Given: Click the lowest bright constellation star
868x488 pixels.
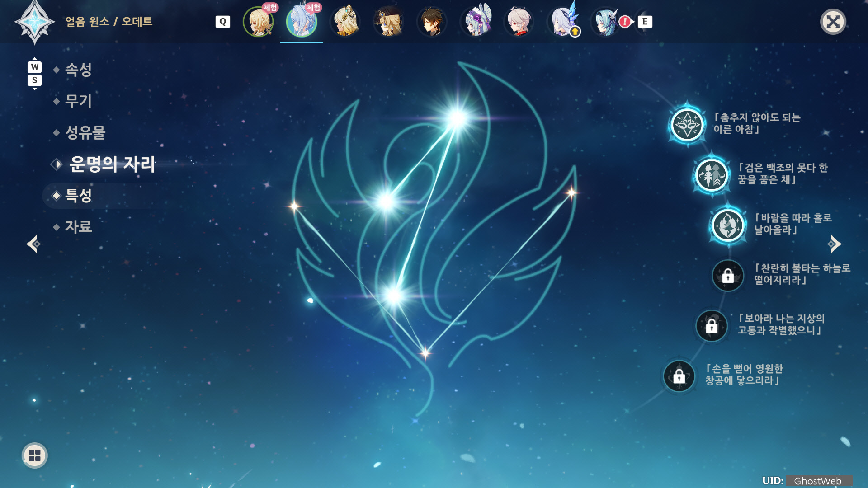Looking at the screenshot, I should tap(394, 296).
